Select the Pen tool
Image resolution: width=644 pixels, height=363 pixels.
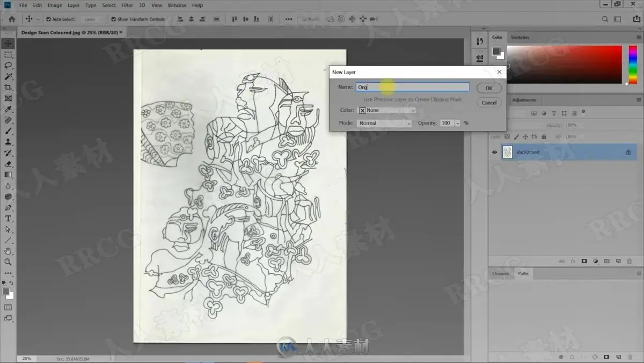pos(8,207)
